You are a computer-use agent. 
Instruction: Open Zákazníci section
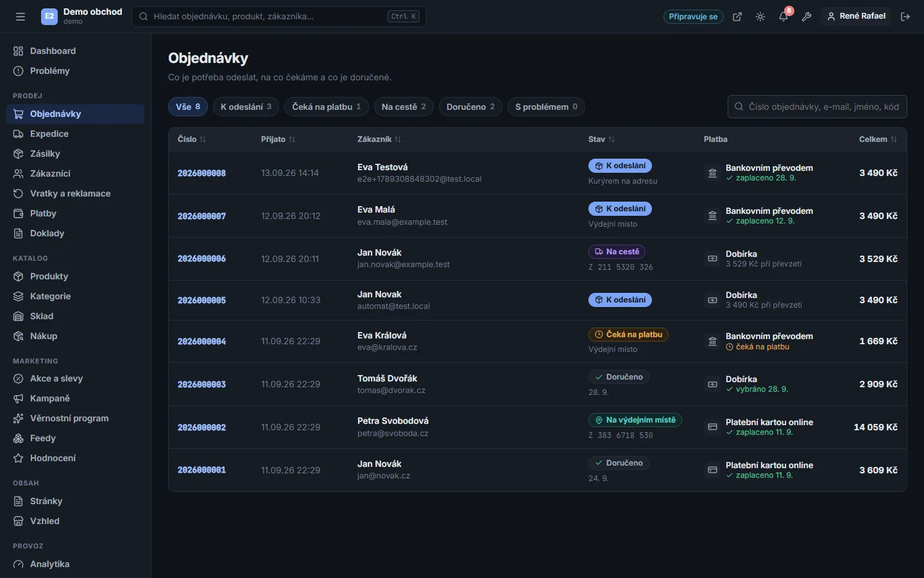[76, 173]
